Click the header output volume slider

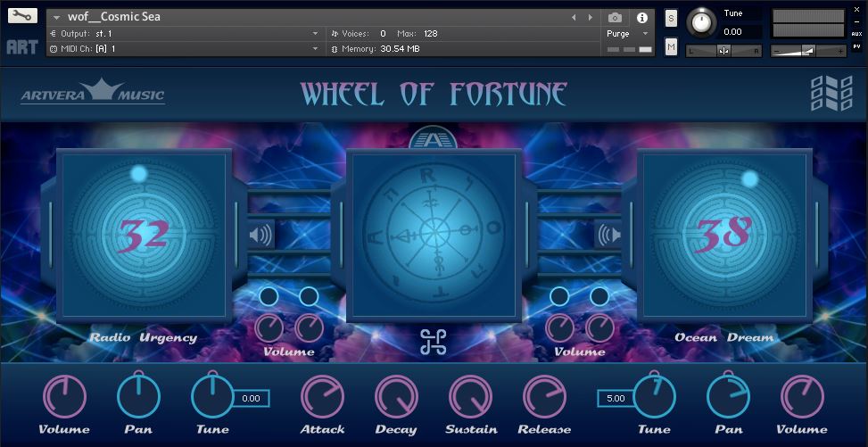808,51
